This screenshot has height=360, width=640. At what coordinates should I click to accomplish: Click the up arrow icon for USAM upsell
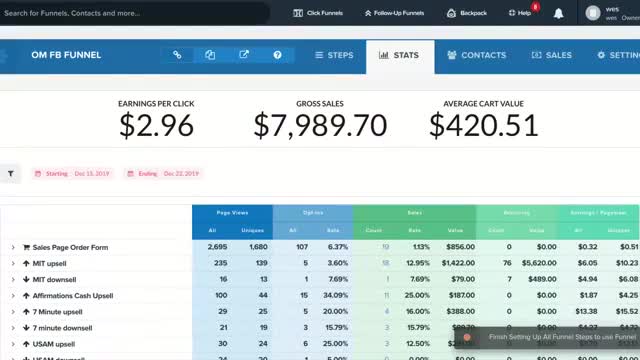pos(26,344)
